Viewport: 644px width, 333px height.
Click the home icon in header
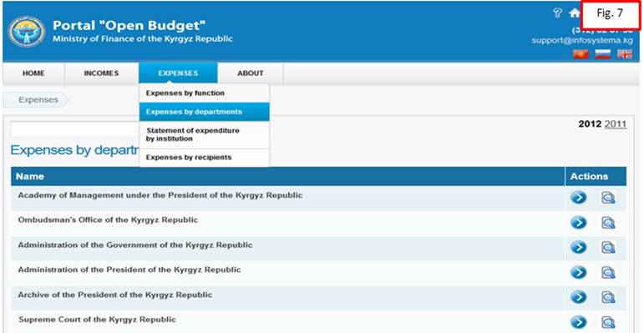tap(574, 13)
